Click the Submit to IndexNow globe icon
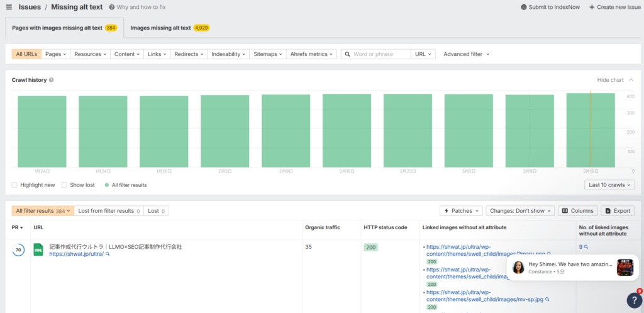Image resolution: width=644 pixels, height=313 pixels. click(524, 7)
